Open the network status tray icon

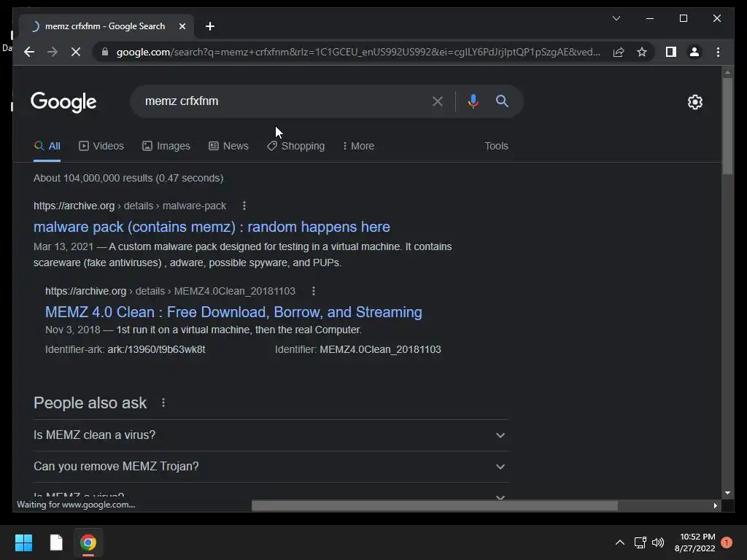640,542
